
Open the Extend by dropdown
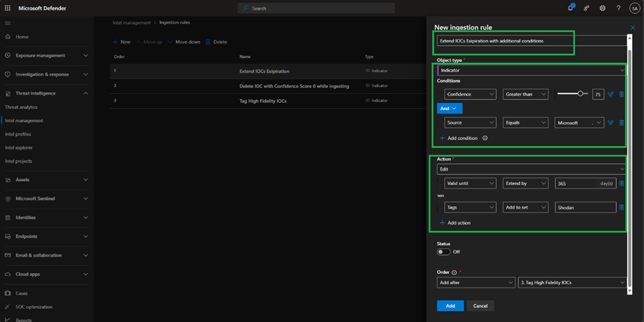coord(526,183)
